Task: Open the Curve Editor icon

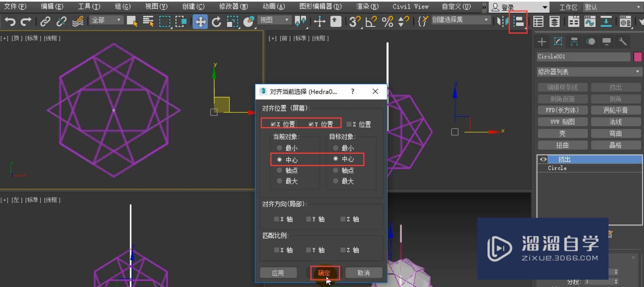Action: [590, 21]
